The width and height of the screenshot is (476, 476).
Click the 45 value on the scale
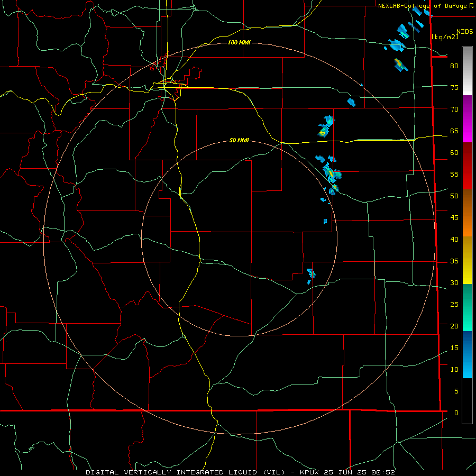454,218
